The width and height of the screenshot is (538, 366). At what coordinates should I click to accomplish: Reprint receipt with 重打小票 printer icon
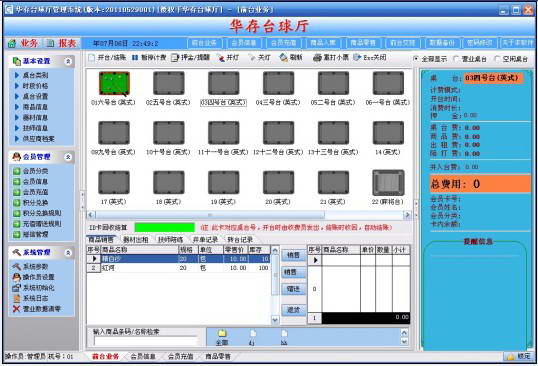coord(317,58)
